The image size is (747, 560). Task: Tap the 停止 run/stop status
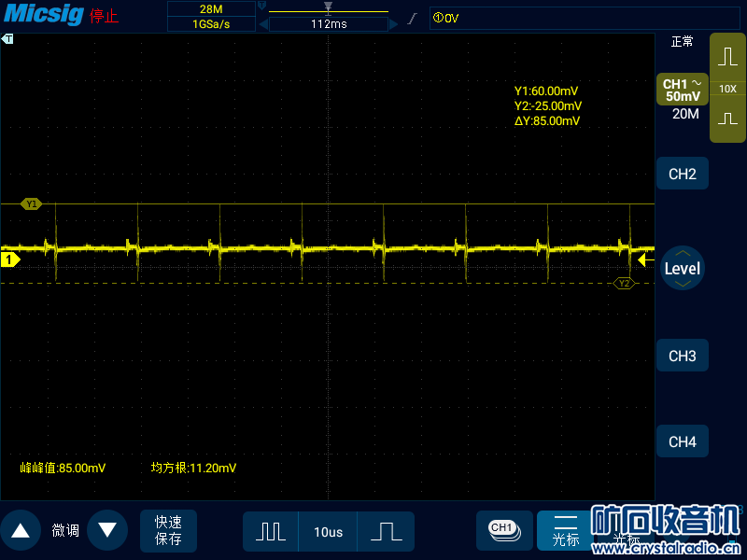104,17
